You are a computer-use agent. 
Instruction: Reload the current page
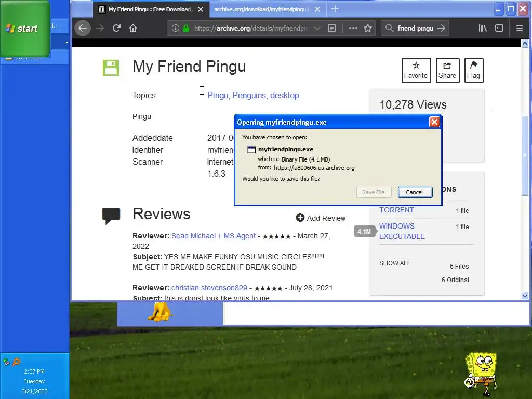[x=116, y=28]
